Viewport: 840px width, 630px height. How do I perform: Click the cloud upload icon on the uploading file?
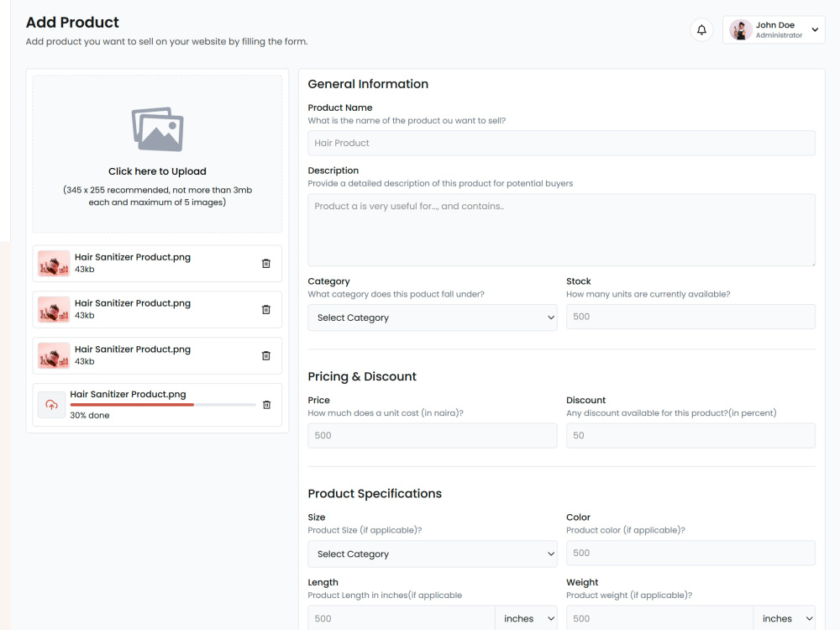[x=51, y=405]
